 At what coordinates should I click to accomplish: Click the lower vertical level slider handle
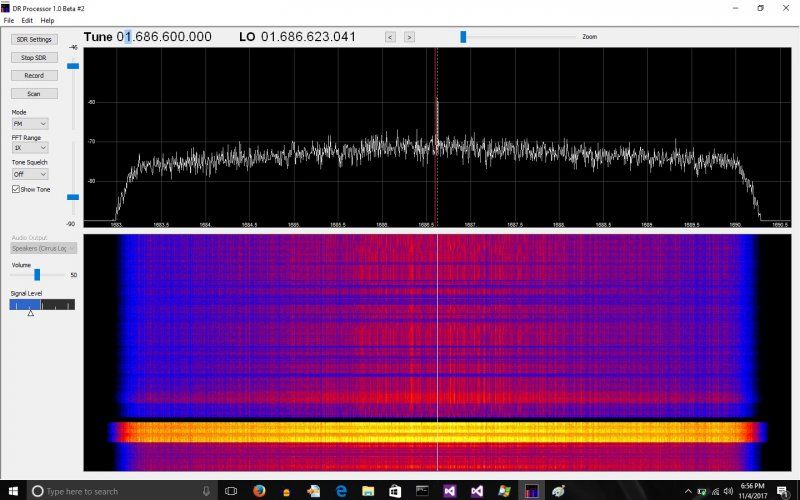[73, 197]
